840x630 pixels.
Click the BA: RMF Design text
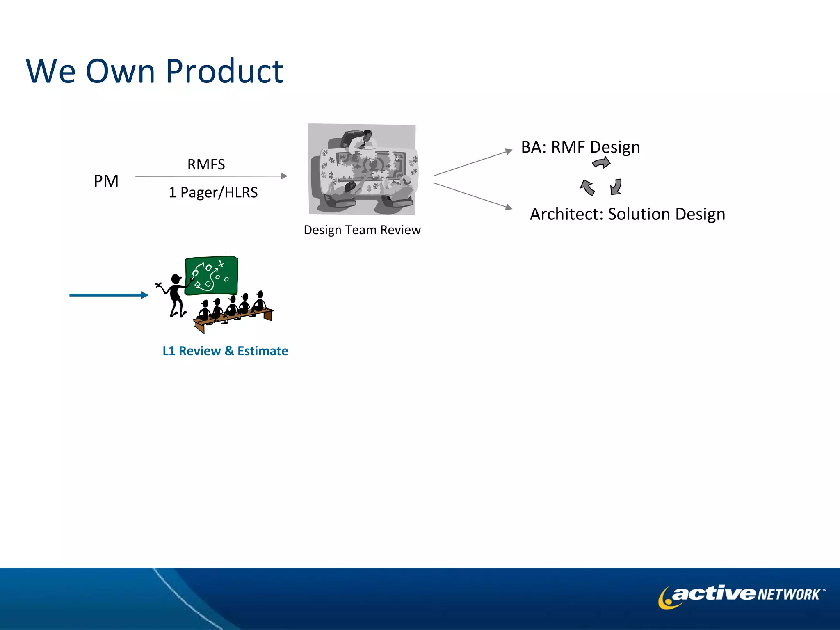coord(580,147)
